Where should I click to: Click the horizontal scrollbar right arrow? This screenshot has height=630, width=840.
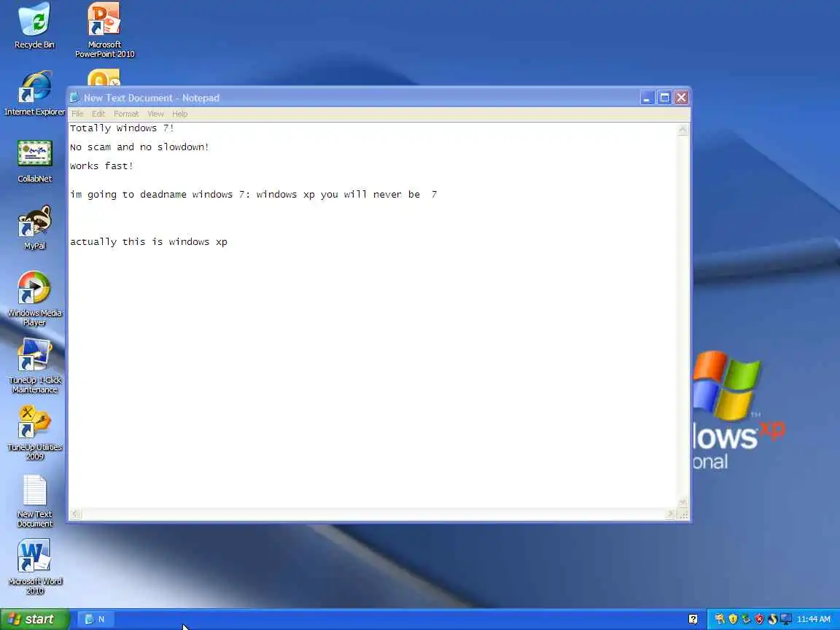click(669, 514)
